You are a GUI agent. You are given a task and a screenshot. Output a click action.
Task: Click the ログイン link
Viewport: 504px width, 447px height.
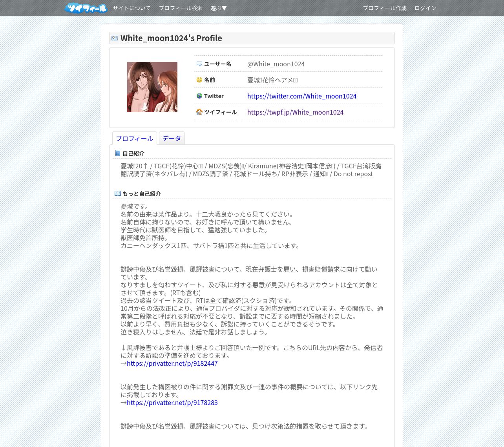[x=425, y=8]
